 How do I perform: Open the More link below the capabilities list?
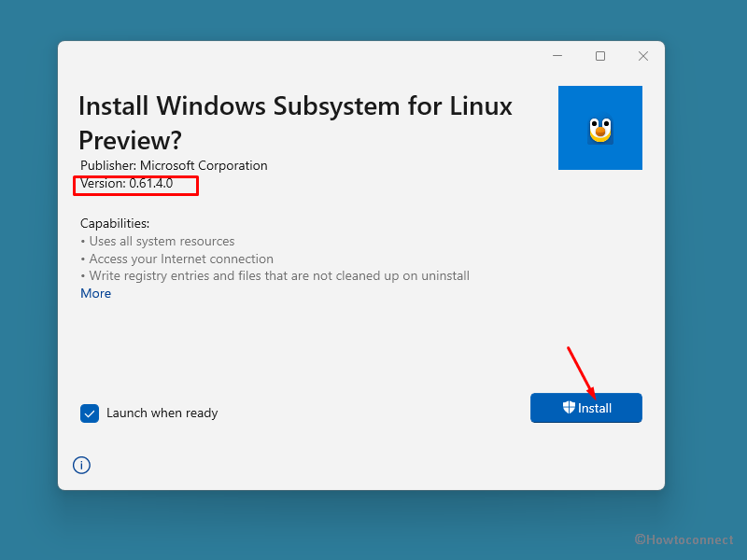(x=95, y=293)
